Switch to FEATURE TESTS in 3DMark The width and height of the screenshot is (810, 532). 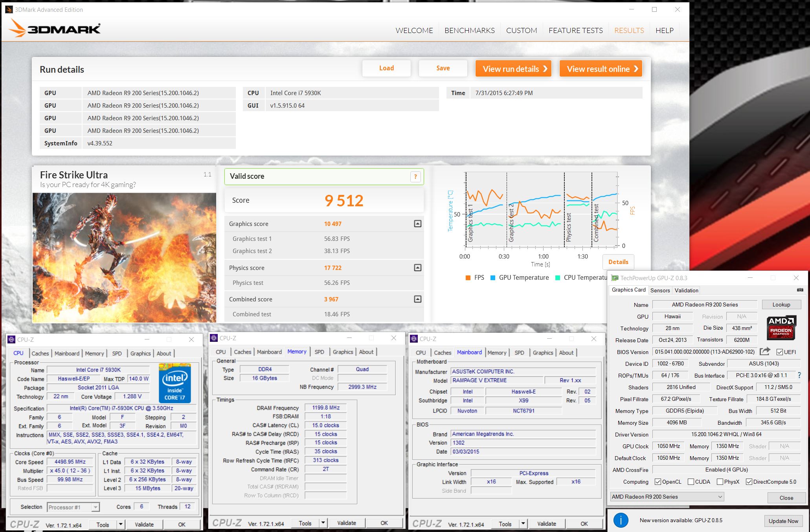coord(576,30)
